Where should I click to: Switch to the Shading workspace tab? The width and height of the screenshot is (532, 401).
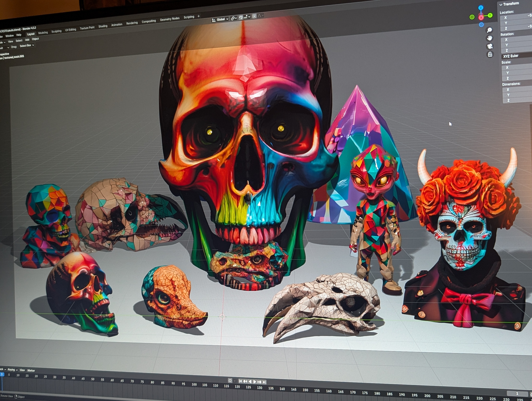coord(103,26)
